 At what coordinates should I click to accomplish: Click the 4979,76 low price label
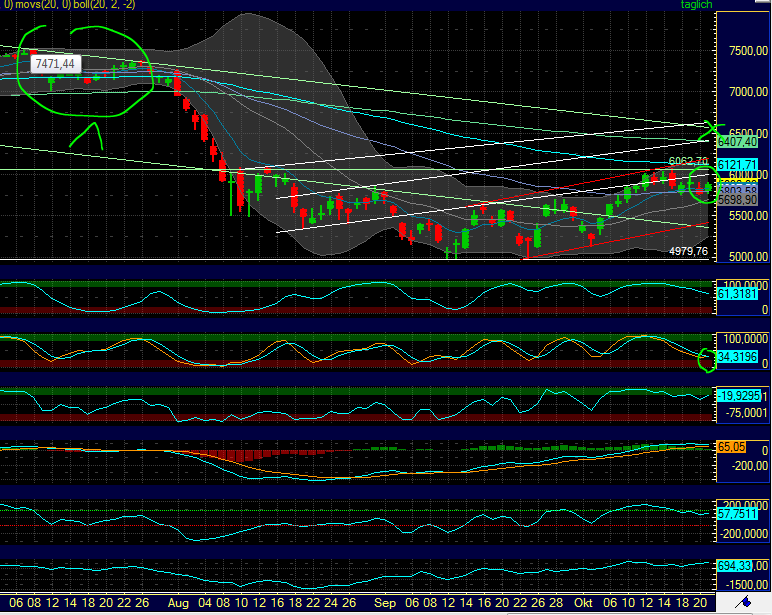click(688, 252)
